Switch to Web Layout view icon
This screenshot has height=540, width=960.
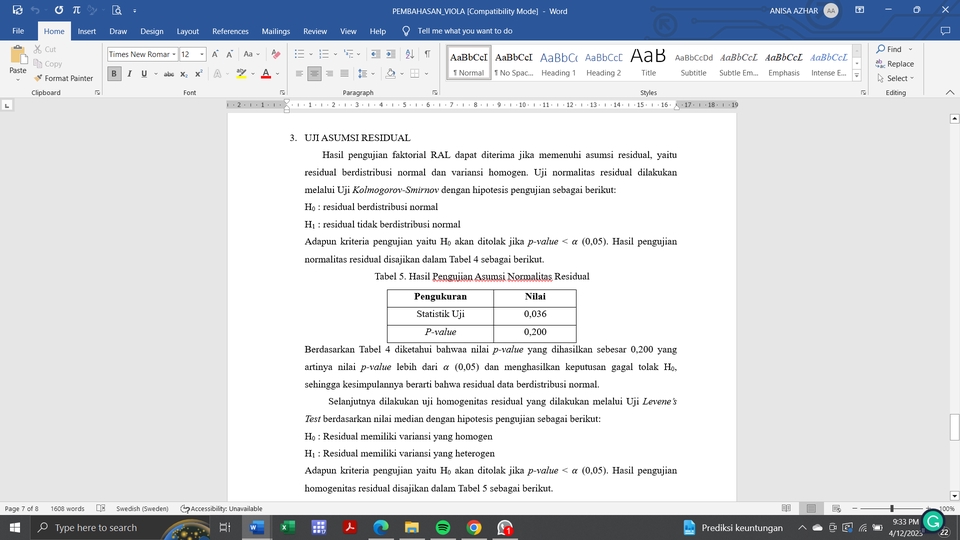[836, 509]
